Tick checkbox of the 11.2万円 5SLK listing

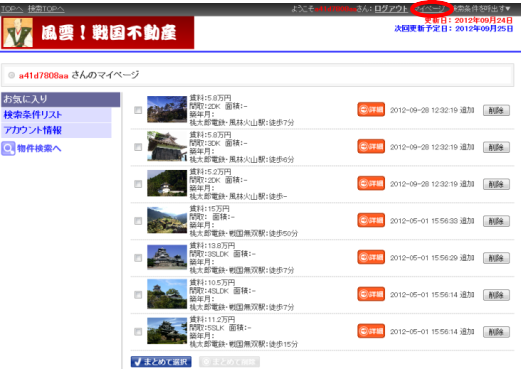pyautogui.click(x=138, y=332)
